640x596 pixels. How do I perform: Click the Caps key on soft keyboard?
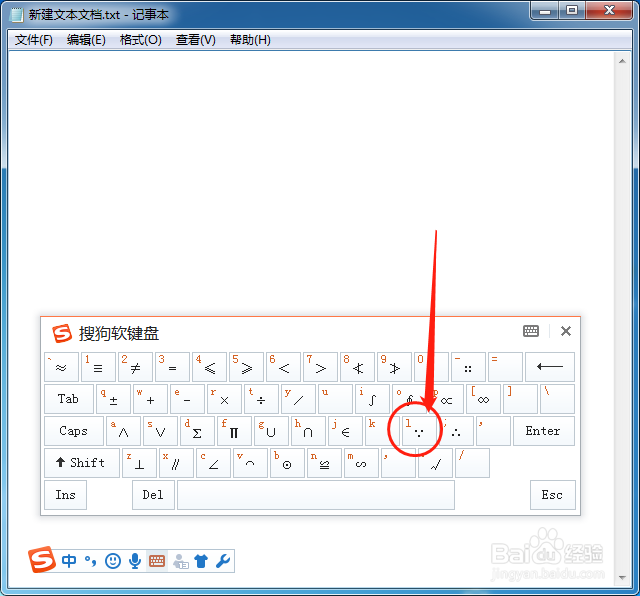pyautogui.click(x=74, y=431)
